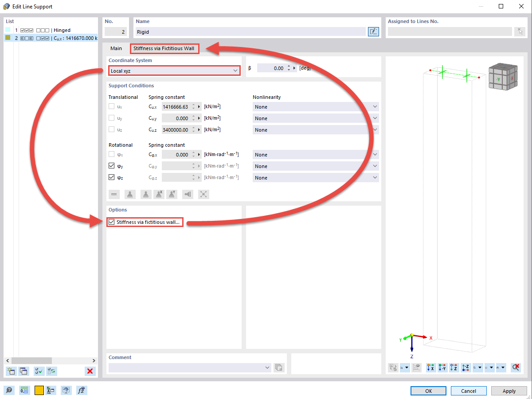This screenshot has height=399, width=532.
Task: Set view in X direction in 3D preview
Action: (430, 368)
